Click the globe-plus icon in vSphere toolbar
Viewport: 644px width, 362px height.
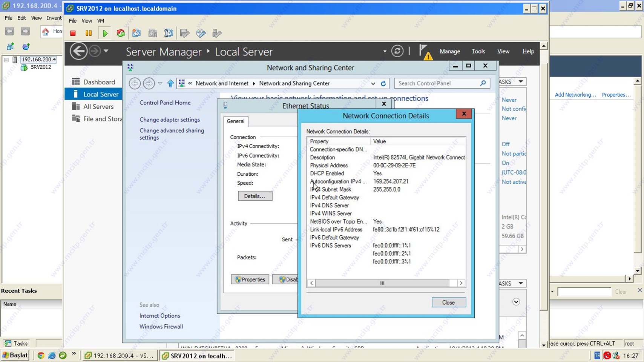26,47
